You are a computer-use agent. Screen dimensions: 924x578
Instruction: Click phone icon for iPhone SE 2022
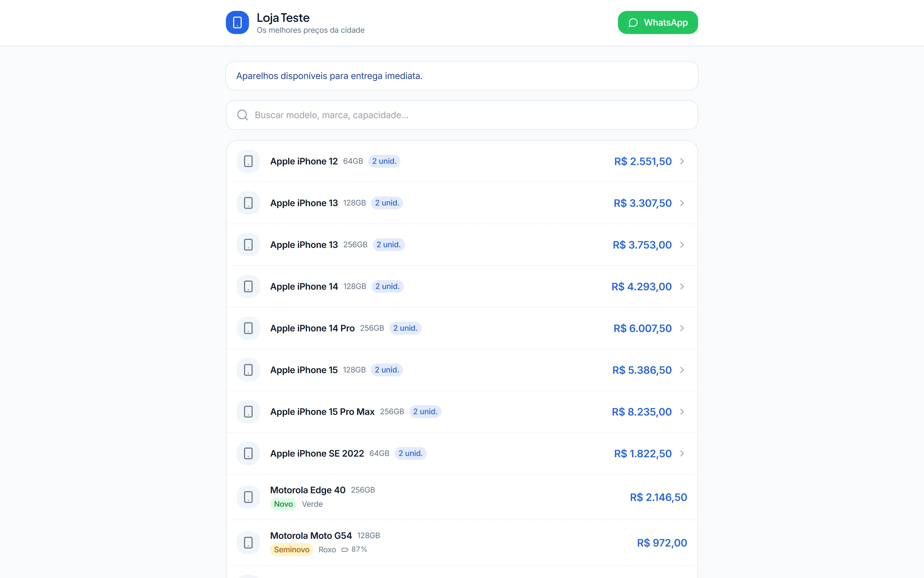(x=248, y=453)
